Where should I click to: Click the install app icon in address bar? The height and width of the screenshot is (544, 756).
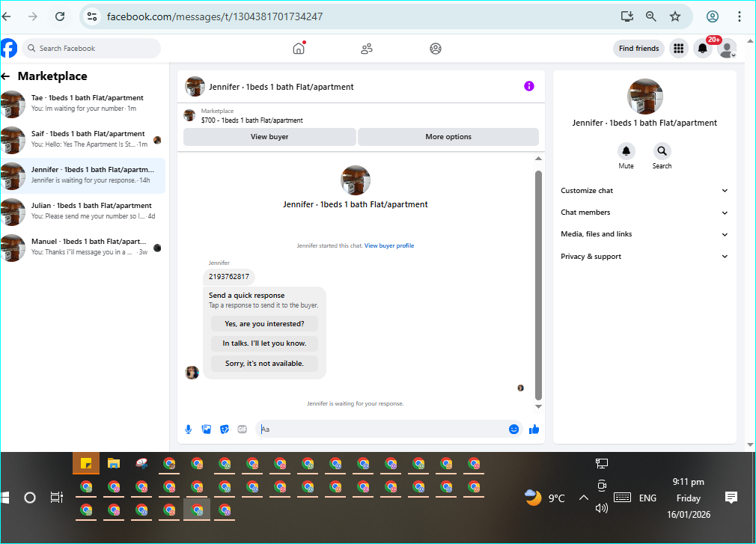click(x=627, y=16)
